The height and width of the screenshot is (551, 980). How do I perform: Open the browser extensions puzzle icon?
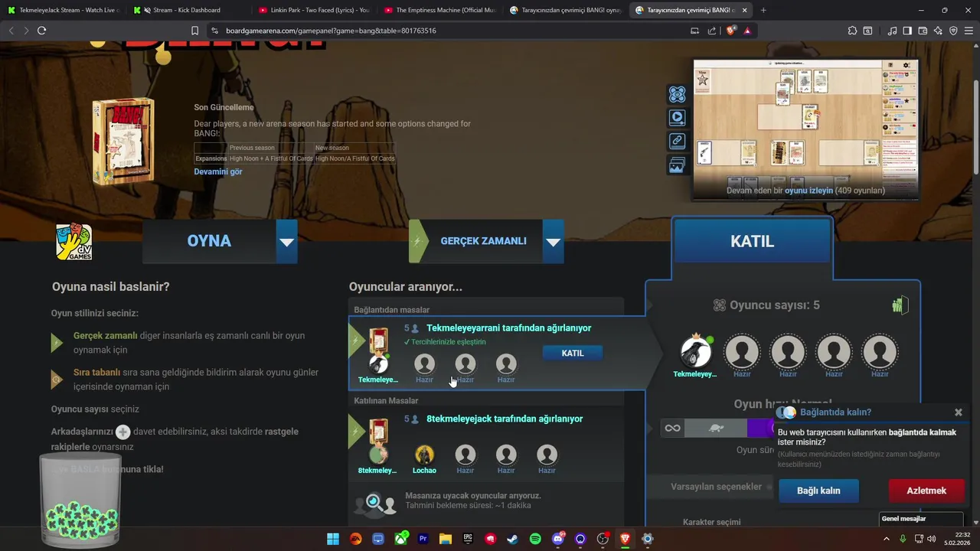(x=852, y=31)
